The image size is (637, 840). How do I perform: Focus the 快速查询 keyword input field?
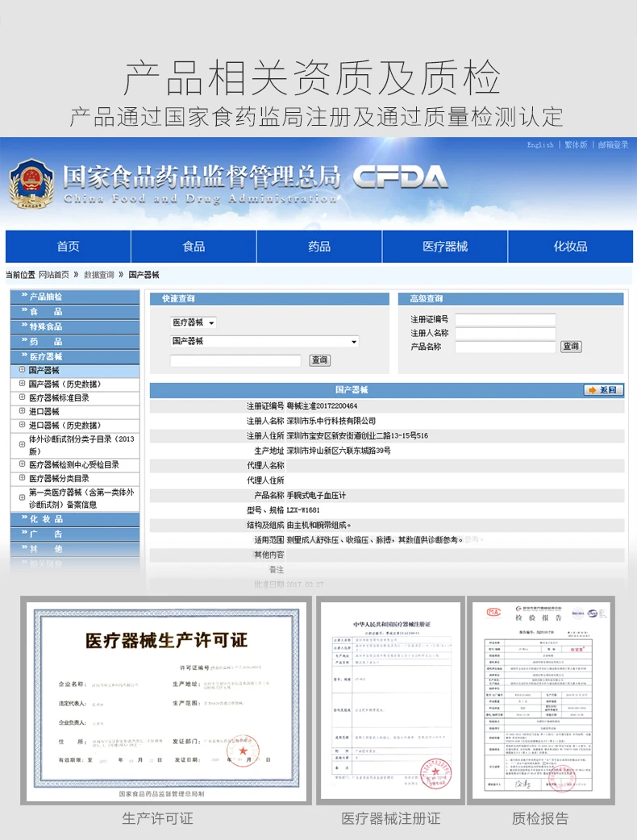235,360
